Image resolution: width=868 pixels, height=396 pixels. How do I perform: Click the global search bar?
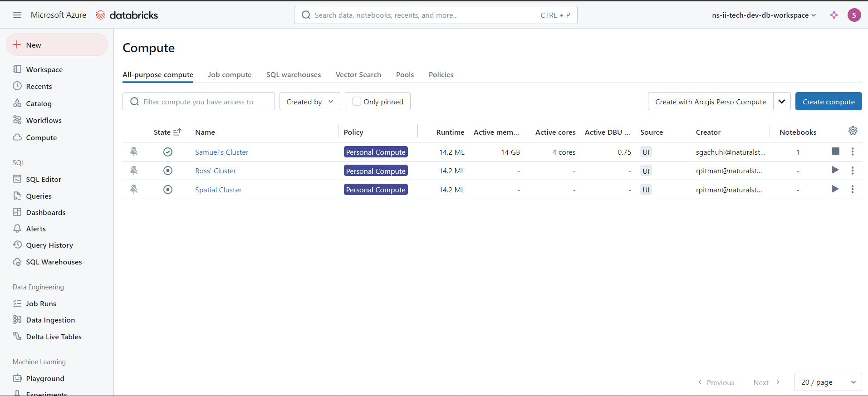pyautogui.click(x=436, y=15)
